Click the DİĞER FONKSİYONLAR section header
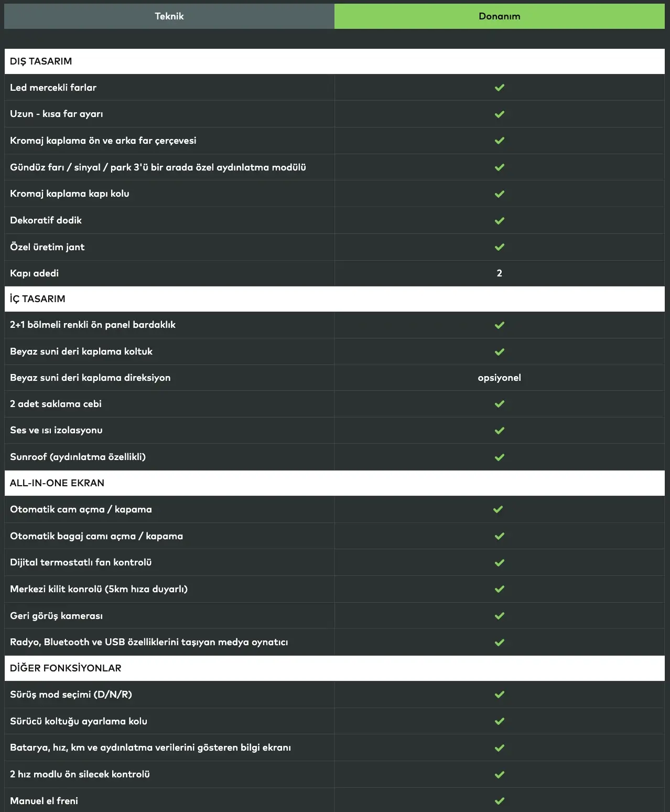The height and width of the screenshot is (812, 670). pos(66,668)
